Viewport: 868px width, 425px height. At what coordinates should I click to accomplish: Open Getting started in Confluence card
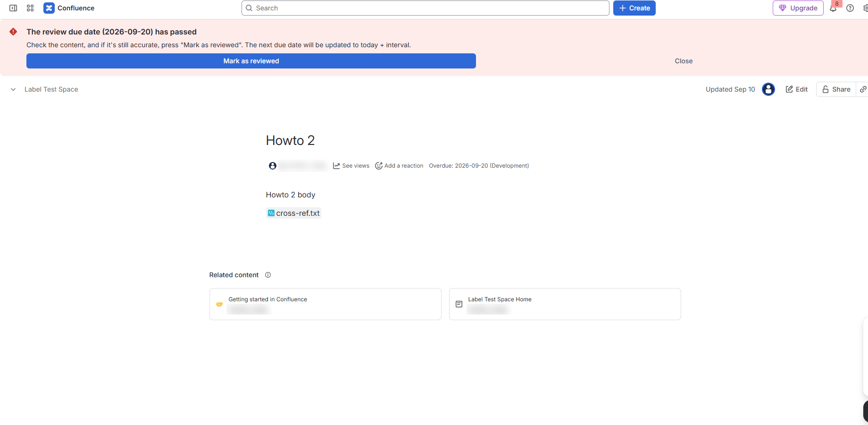(x=325, y=304)
